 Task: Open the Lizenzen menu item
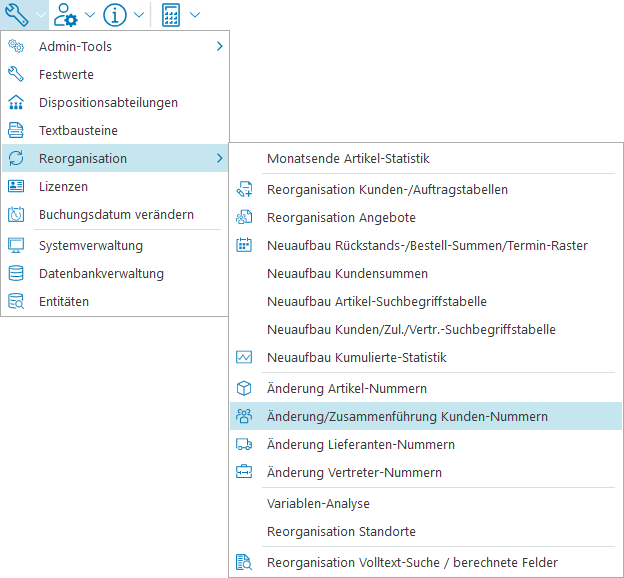click(x=63, y=186)
